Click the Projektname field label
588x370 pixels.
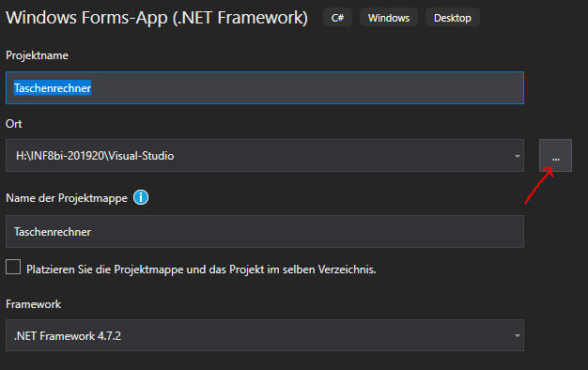click(x=38, y=55)
